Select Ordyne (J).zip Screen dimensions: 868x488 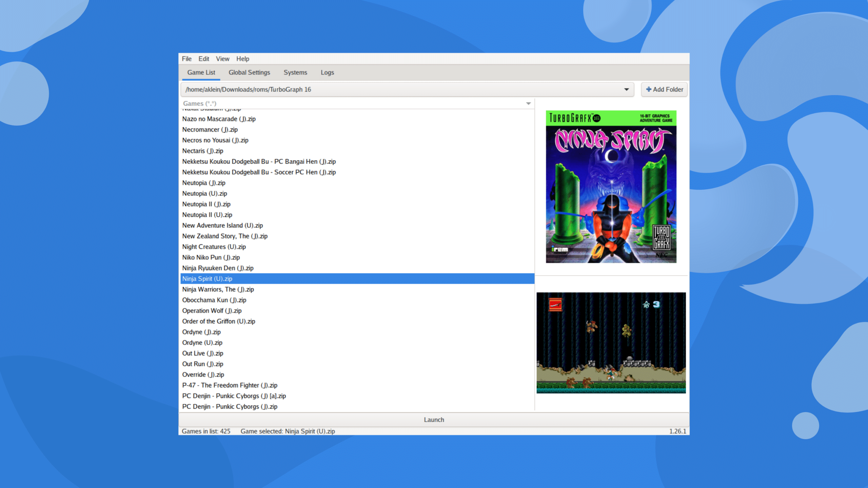pyautogui.click(x=357, y=332)
